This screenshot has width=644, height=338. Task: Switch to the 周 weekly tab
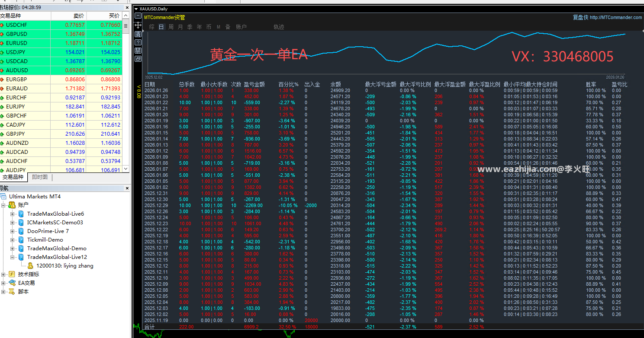pyautogui.click(x=171, y=27)
